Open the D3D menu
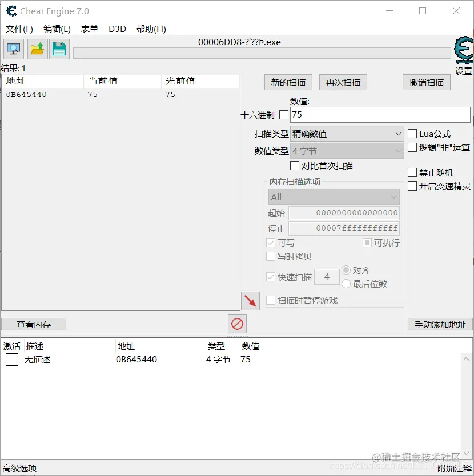Viewport: 474px width, 476px height. (x=117, y=29)
